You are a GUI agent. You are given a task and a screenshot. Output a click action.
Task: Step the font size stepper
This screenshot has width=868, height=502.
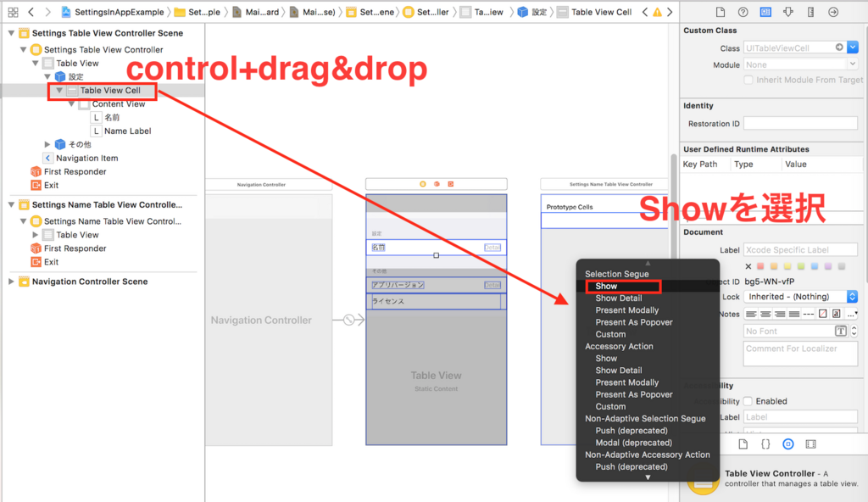854,331
